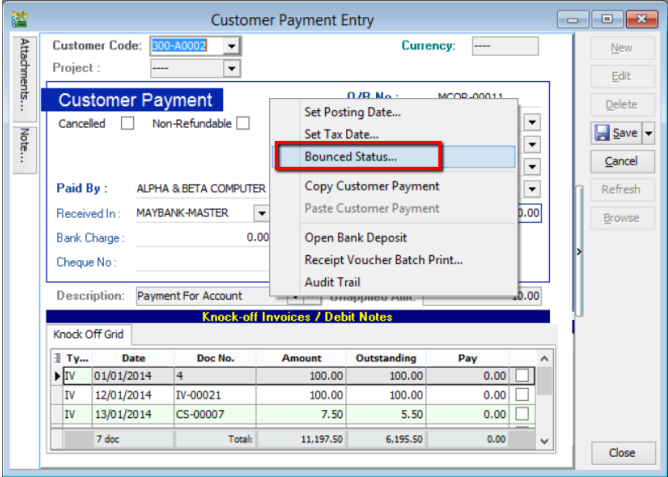Open the Customer Code dropdown
The image size is (668, 477).
click(231, 46)
